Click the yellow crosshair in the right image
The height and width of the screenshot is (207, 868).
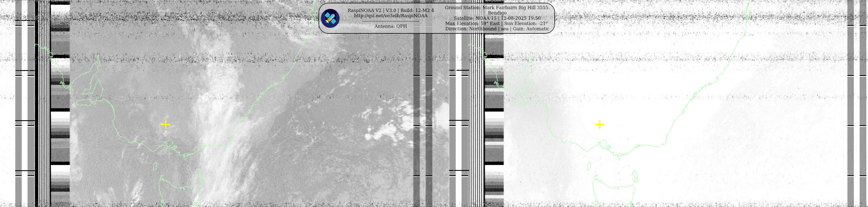pos(600,125)
